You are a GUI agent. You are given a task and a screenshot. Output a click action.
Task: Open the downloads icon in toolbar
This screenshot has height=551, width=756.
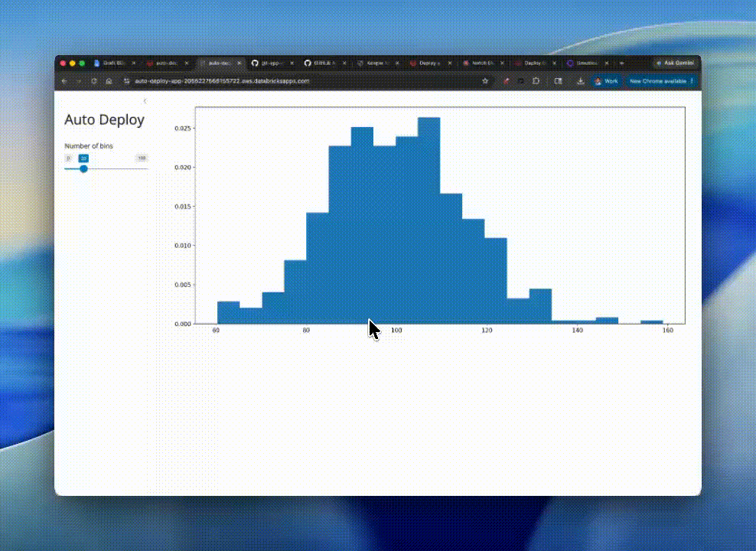(x=581, y=81)
